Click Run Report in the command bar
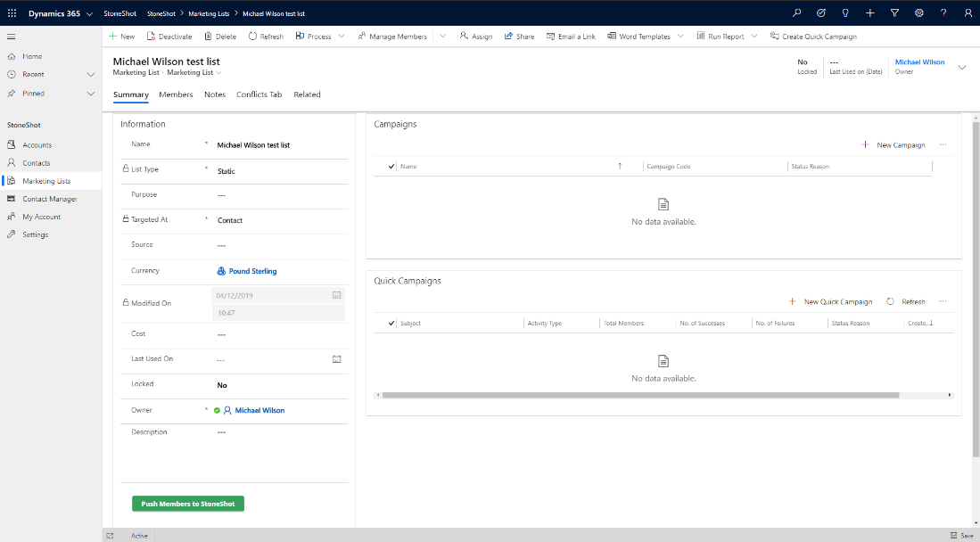The width and height of the screenshot is (980, 542). 720,37
